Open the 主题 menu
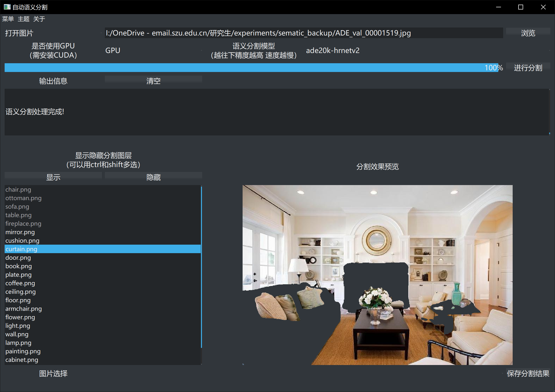This screenshot has height=392, width=555. click(23, 19)
